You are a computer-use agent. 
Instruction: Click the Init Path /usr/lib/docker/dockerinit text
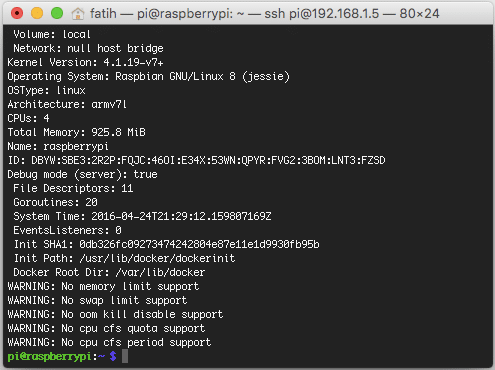124,258
